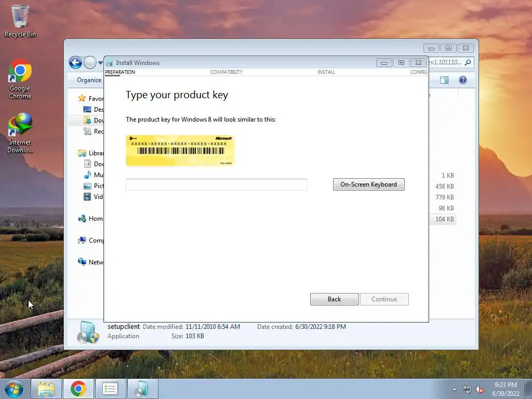Click the Date modified value 11/11/2010

tap(212, 327)
